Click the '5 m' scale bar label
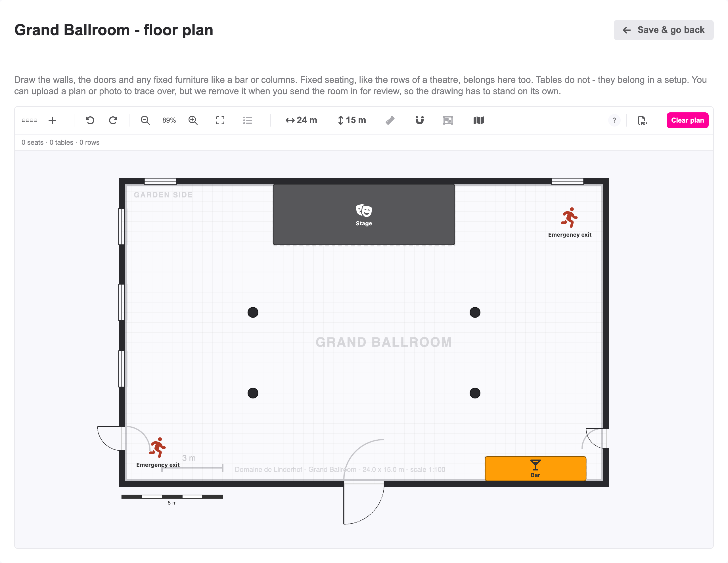The height and width of the screenshot is (563, 728). (172, 503)
